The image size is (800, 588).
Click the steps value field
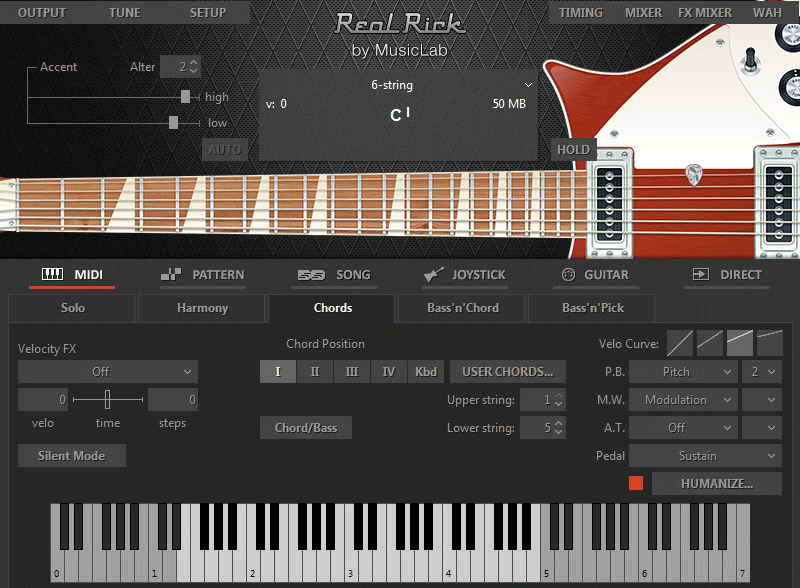tap(173, 400)
